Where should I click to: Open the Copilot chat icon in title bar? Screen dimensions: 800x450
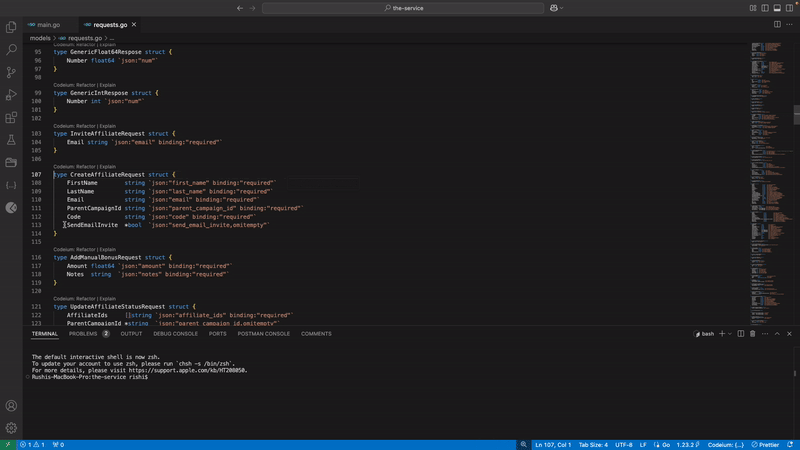point(554,8)
